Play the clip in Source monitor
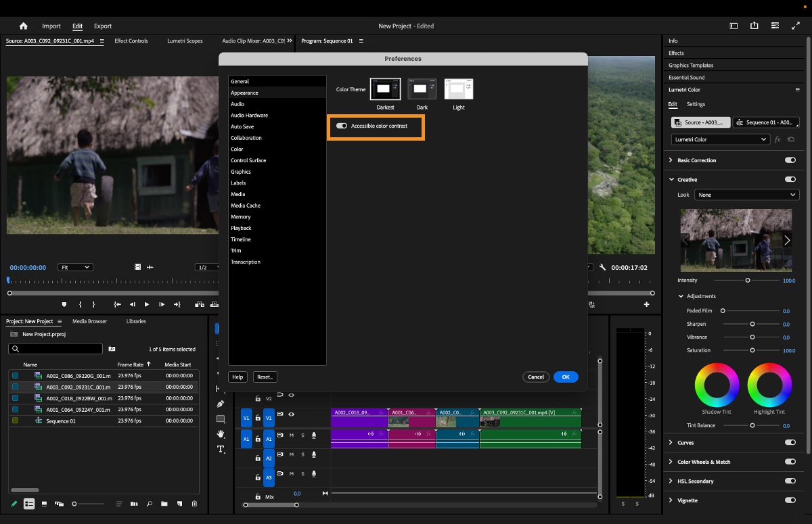Screen dimensions: 812x524 point(147,305)
